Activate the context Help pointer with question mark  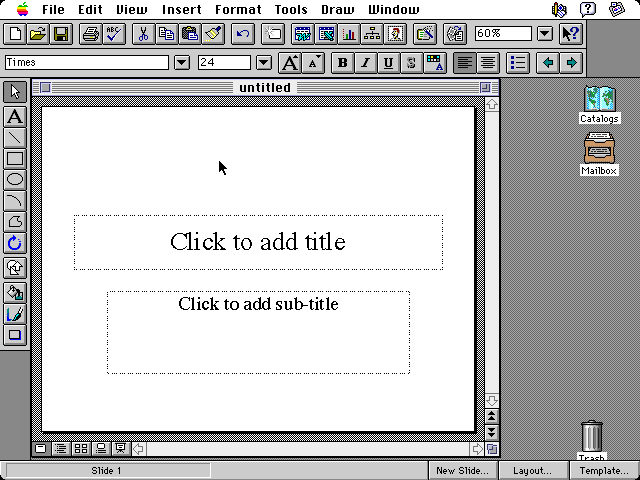(x=570, y=34)
